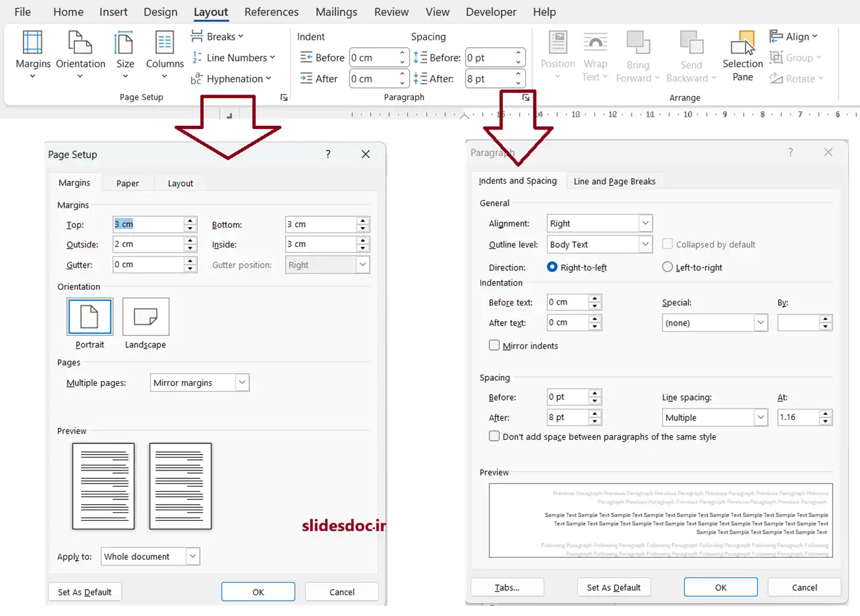Open the Multiple pages dropdown
The image size is (860, 616).
[x=242, y=383]
